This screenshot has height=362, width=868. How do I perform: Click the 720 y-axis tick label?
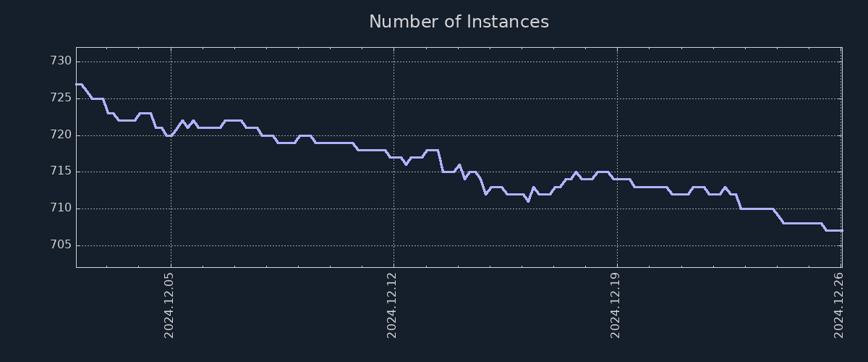tap(61, 135)
